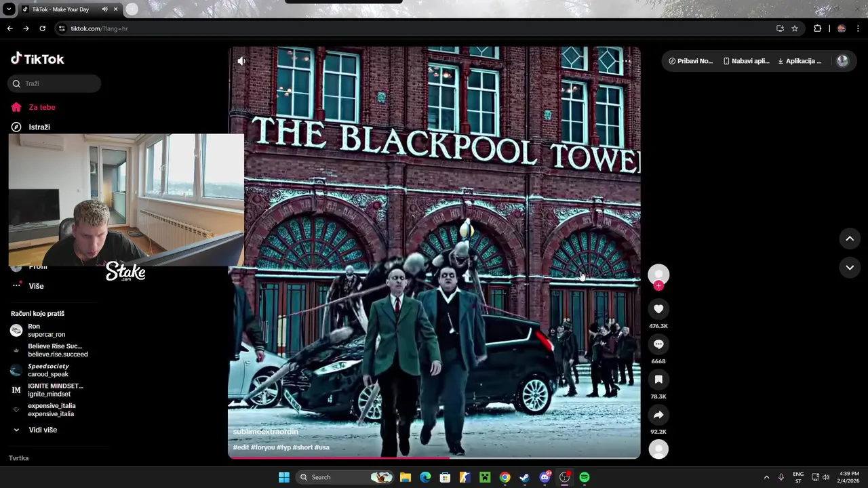868x488 pixels.
Task: Bookmark this page with the star icon
Action: coord(795,28)
